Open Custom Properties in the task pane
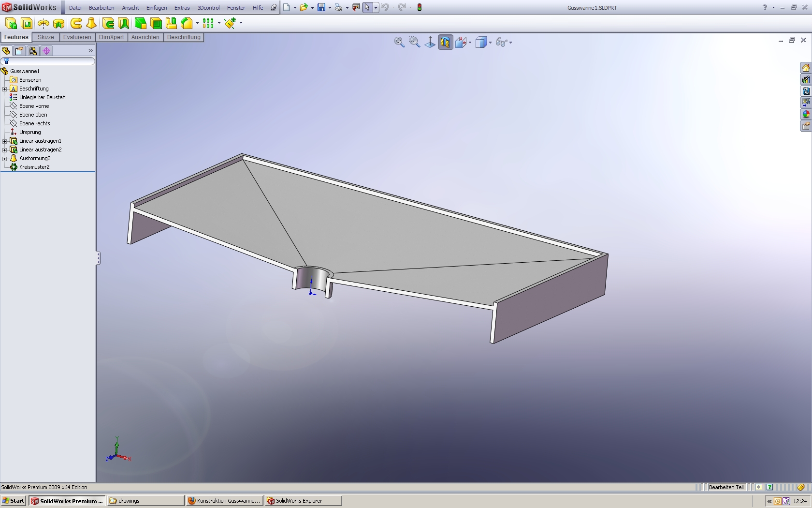 [x=806, y=126]
